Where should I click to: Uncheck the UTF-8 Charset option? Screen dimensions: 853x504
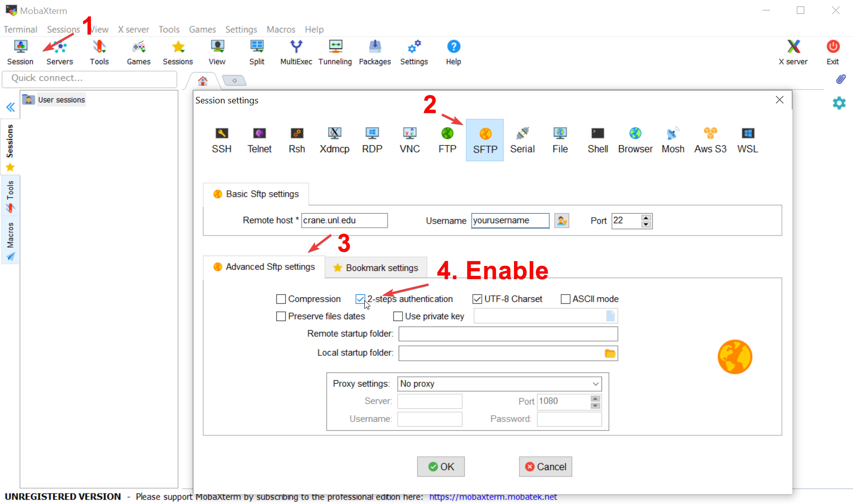pyautogui.click(x=477, y=299)
